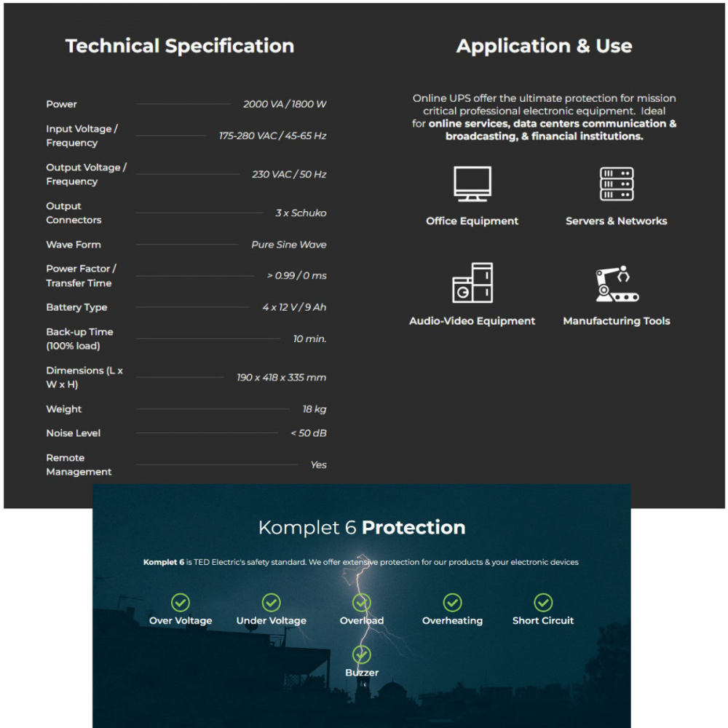Click the Overheating green checkmark icon

click(x=452, y=603)
